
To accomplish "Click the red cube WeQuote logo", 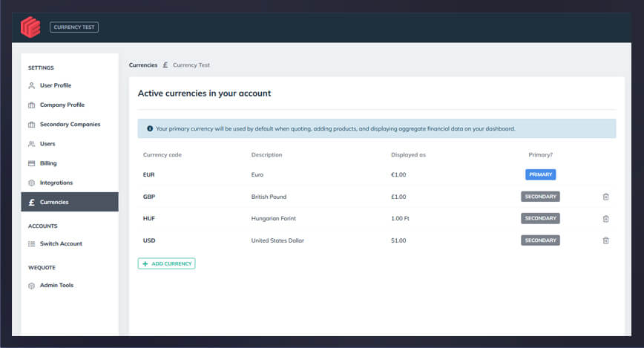I will click(30, 27).
